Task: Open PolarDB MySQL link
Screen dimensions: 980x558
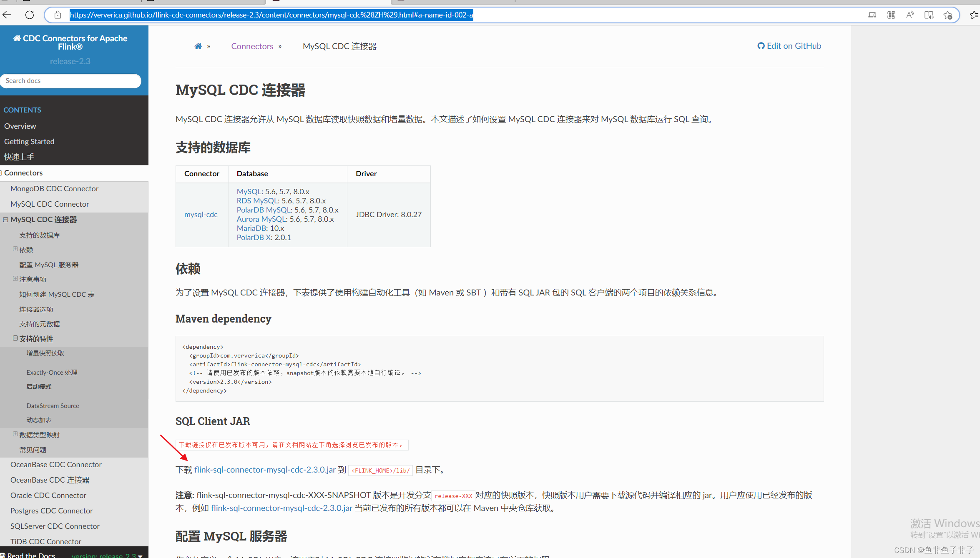Action: [264, 210]
